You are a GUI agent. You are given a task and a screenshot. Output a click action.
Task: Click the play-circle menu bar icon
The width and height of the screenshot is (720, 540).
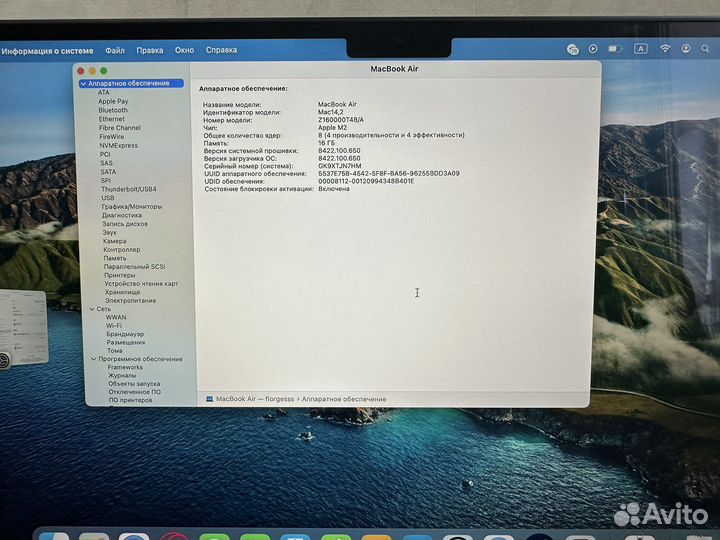pos(593,49)
